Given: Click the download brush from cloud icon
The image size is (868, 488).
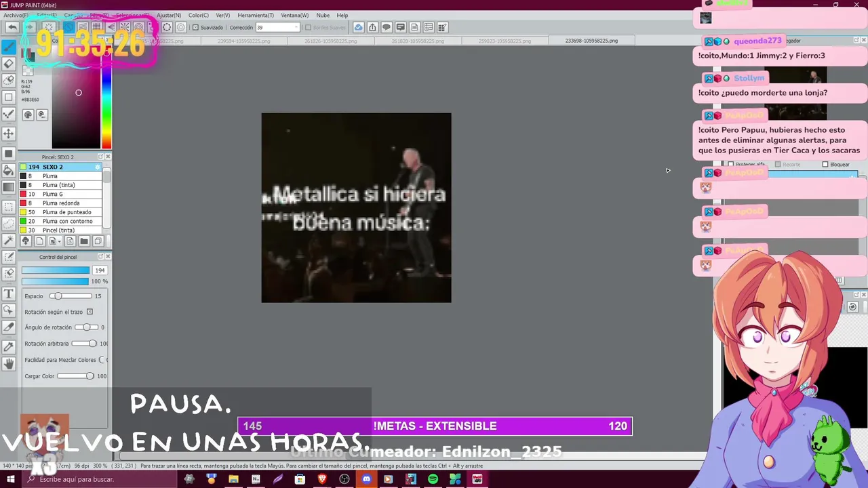Looking at the screenshot, I should pyautogui.click(x=26, y=241).
